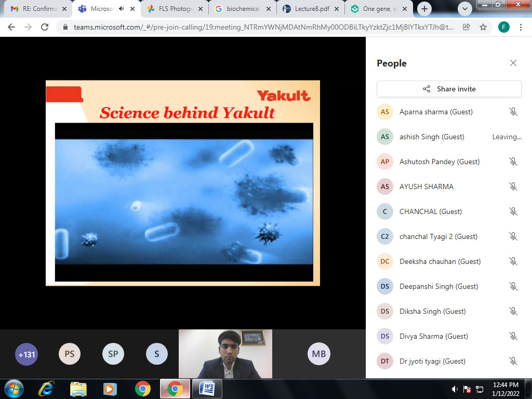Close the People panel
The image size is (532, 399).
(x=513, y=63)
